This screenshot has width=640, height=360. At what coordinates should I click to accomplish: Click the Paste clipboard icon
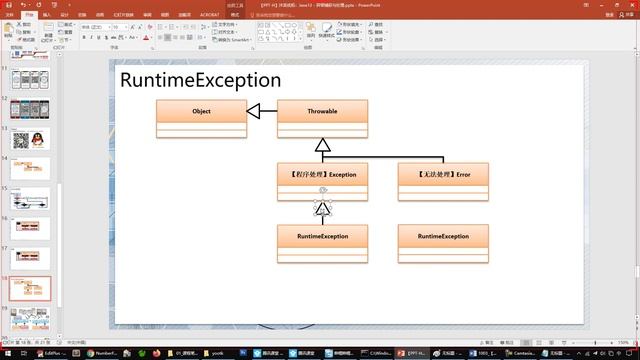[9, 29]
